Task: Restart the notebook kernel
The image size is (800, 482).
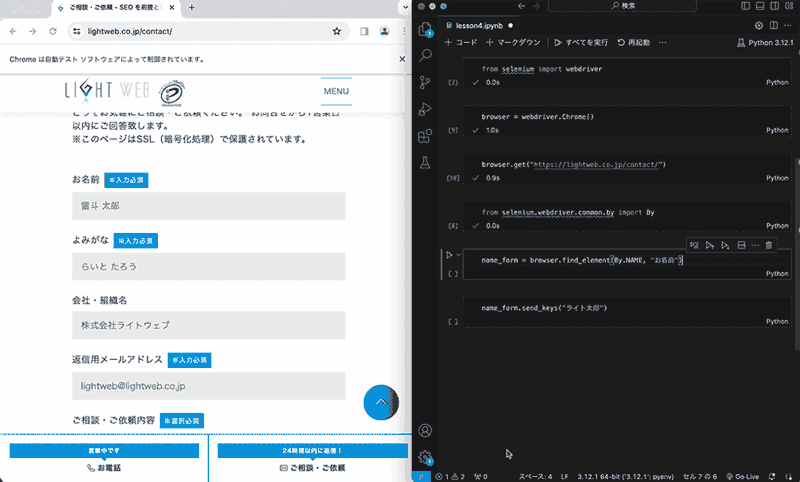Action: tap(634, 42)
